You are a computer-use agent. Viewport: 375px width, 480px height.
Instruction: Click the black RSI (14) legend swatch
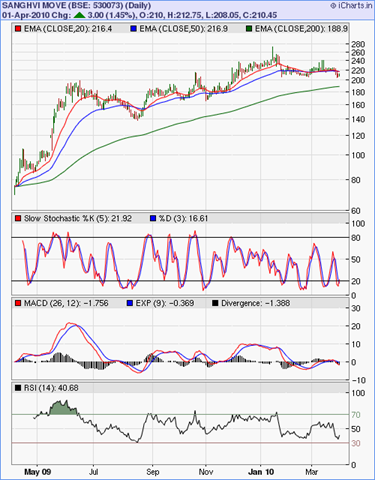click(x=18, y=388)
